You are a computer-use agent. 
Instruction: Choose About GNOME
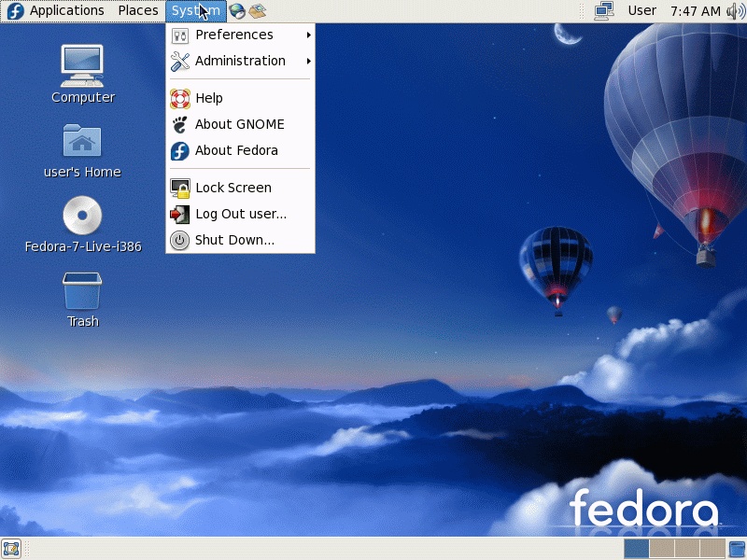241,124
